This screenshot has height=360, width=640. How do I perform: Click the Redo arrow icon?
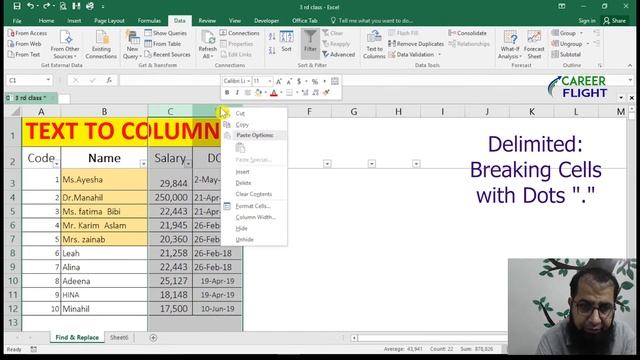[x=46, y=6]
